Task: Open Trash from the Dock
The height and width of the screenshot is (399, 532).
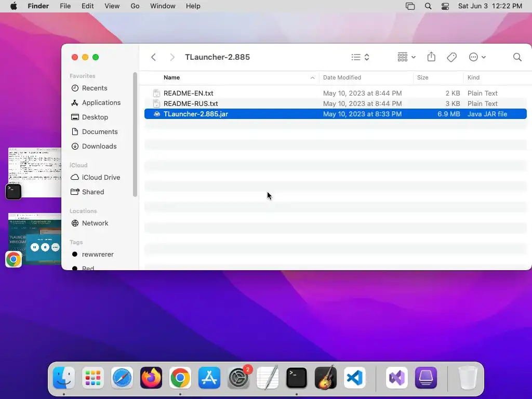Action: 468,378
